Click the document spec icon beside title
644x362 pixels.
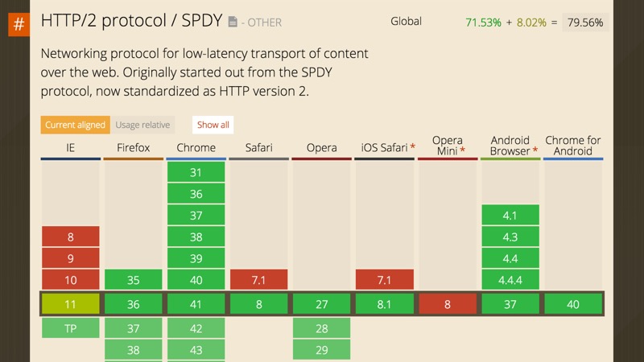[x=233, y=23]
